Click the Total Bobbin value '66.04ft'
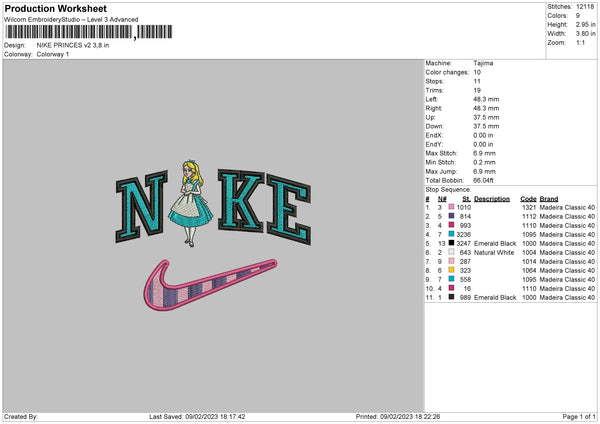This screenshot has width=600, height=424. [483, 180]
